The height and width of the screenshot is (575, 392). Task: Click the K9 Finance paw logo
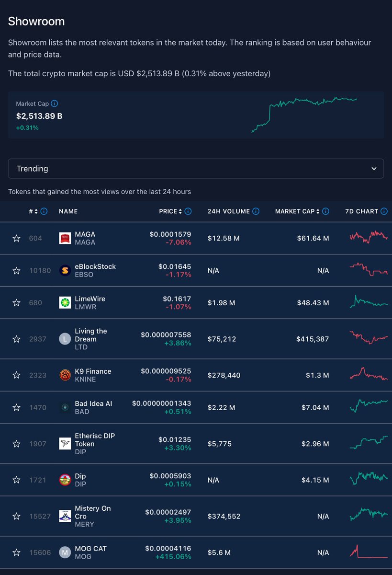point(65,375)
